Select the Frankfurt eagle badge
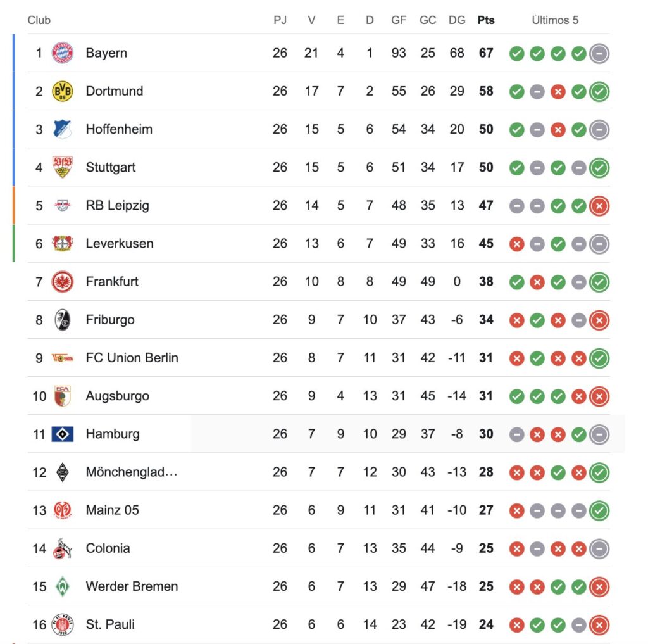 pos(63,281)
